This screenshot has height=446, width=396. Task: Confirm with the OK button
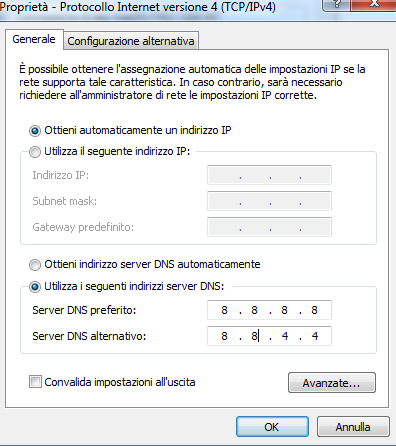272,427
